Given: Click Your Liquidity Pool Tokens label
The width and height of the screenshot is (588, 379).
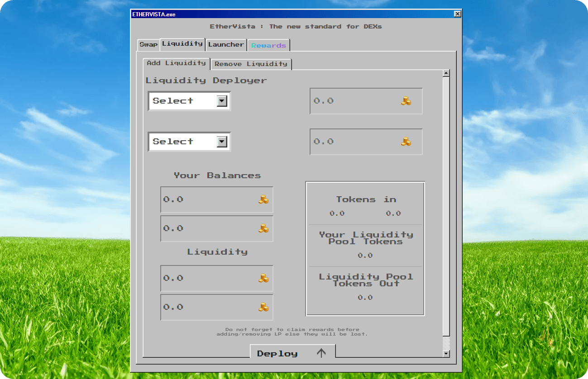Looking at the screenshot, I should [366, 238].
